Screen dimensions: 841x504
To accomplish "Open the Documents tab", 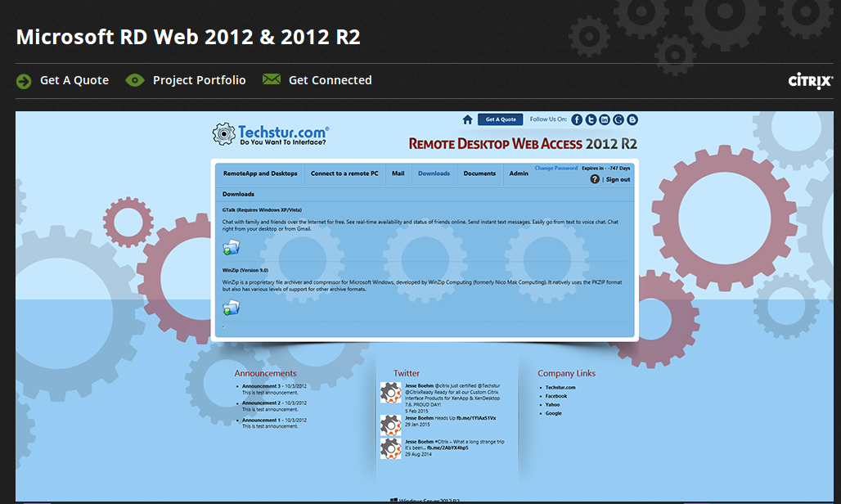I will pos(479,173).
